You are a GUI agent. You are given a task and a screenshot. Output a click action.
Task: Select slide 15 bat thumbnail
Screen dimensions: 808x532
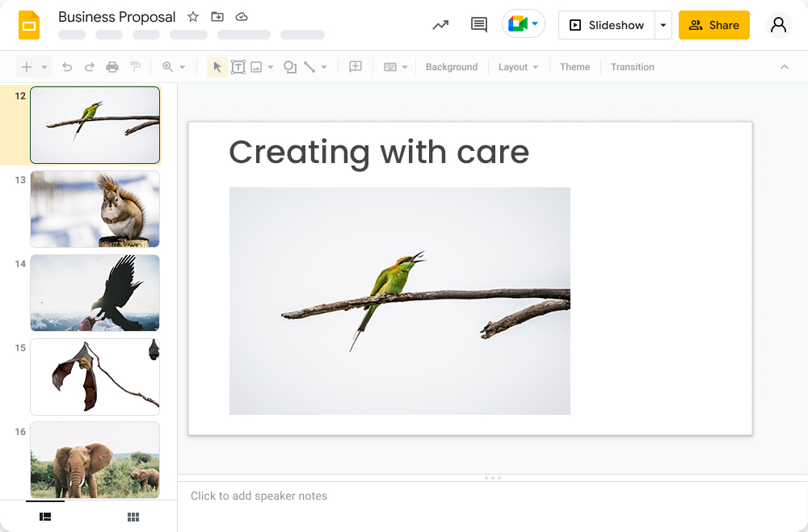point(95,376)
